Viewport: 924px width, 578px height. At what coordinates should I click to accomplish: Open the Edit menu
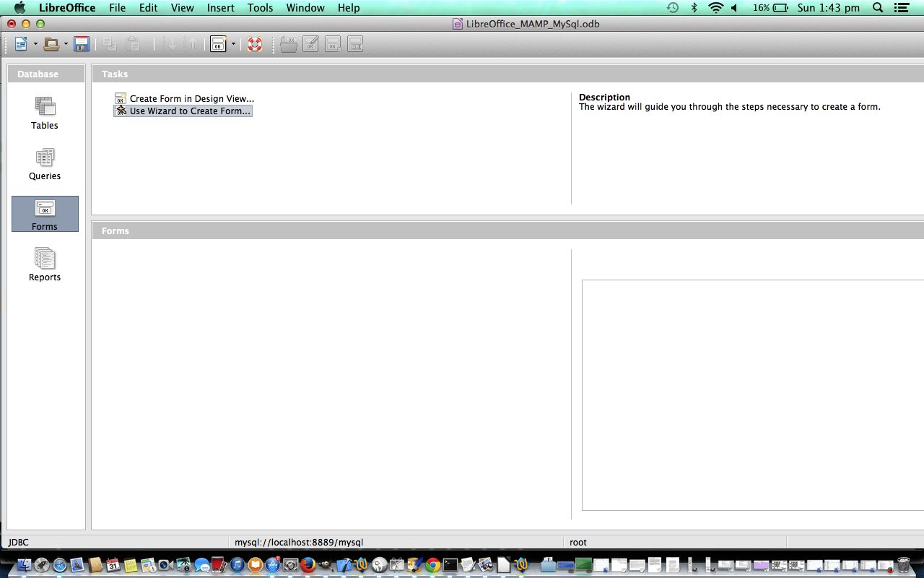click(x=148, y=8)
